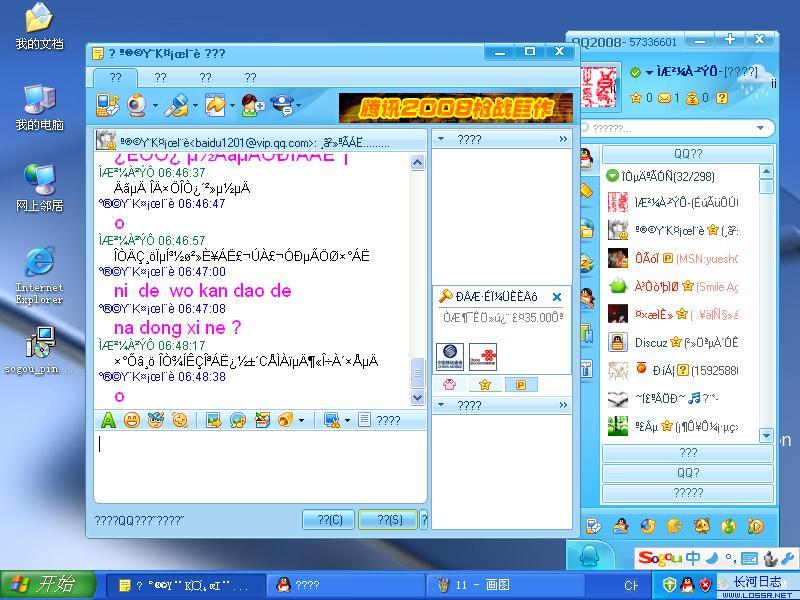This screenshot has width=800, height=600.
Task: Open the Tencent 2008 game banner ad
Action: pyautogui.click(x=456, y=108)
